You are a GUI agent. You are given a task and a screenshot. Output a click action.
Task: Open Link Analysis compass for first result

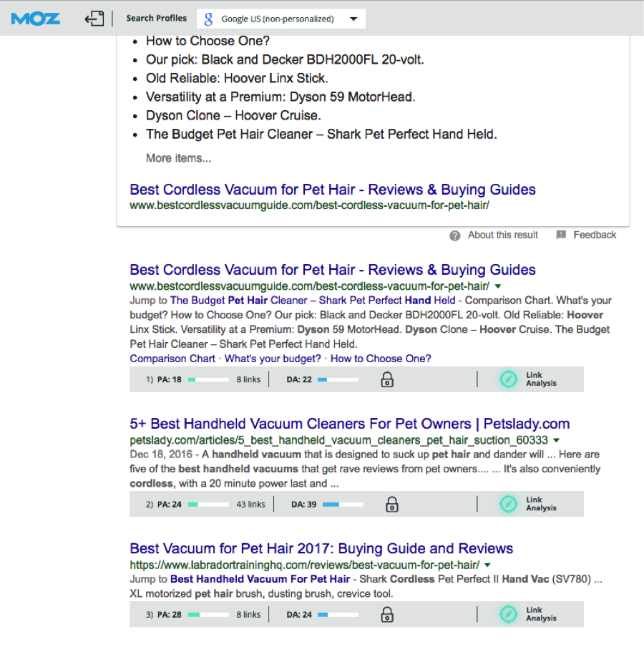(508, 379)
